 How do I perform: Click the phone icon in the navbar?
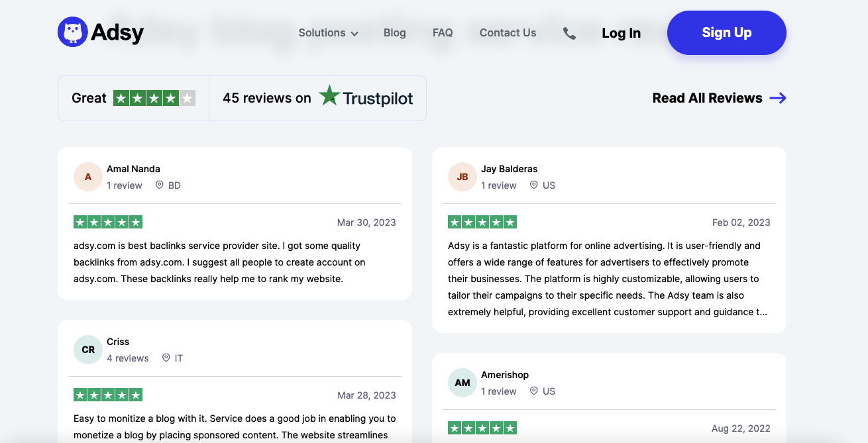pos(569,33)
